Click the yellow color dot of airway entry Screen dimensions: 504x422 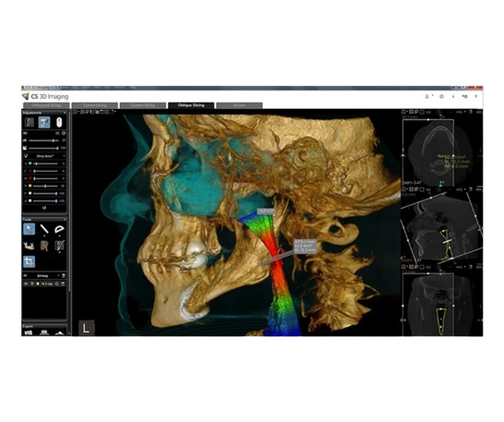coord(38,283)
